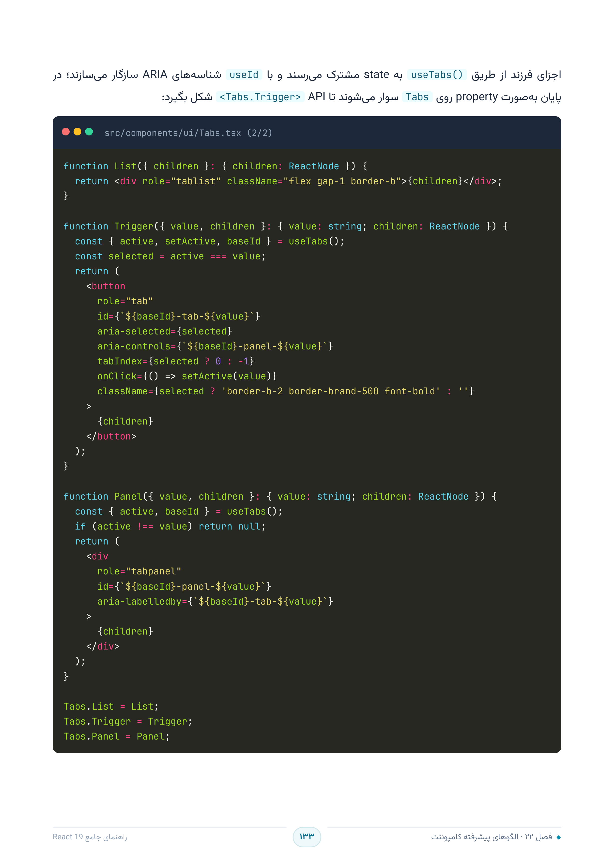Click the onClick setActive(value) line
Viewport: 614px width, 868px height.
click(x=187, y=376)
